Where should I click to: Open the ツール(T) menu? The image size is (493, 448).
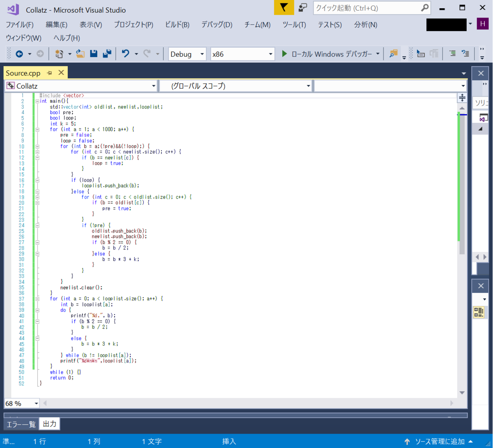point(294,25)
